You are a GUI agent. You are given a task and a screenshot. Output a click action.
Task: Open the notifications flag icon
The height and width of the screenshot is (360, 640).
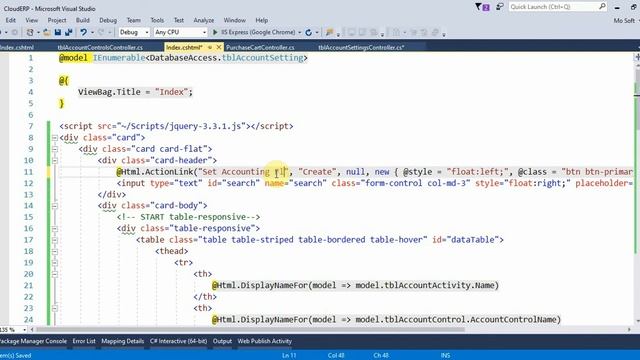pos(482,7)
